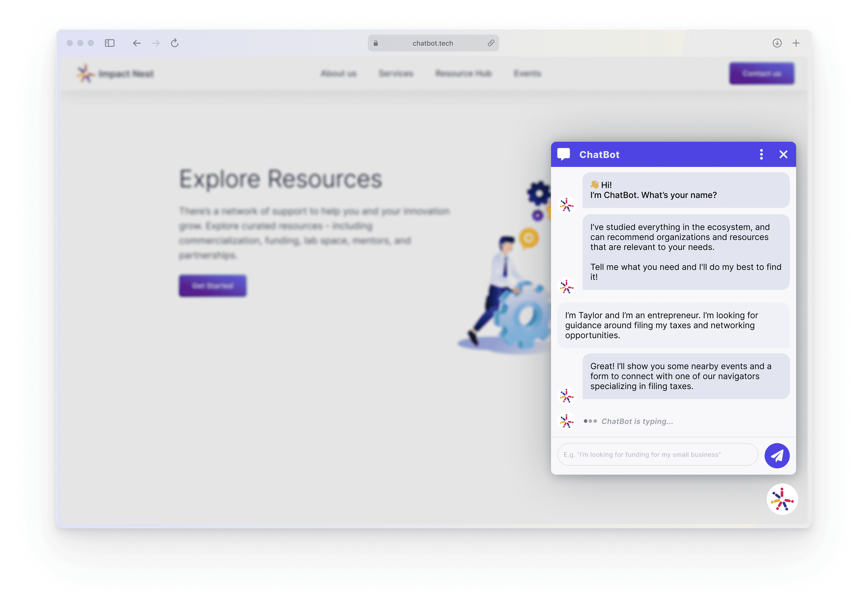Click the chat message input field

tap(657, 455)
